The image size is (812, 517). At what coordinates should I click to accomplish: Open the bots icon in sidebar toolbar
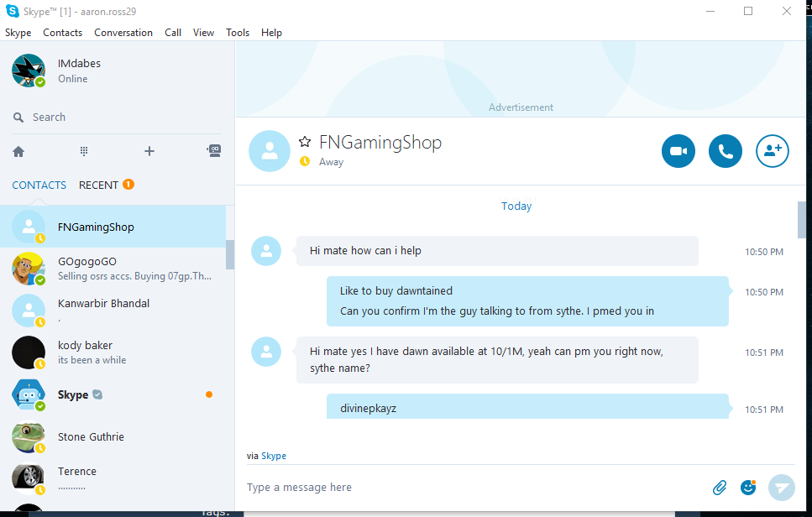point(214,150)
